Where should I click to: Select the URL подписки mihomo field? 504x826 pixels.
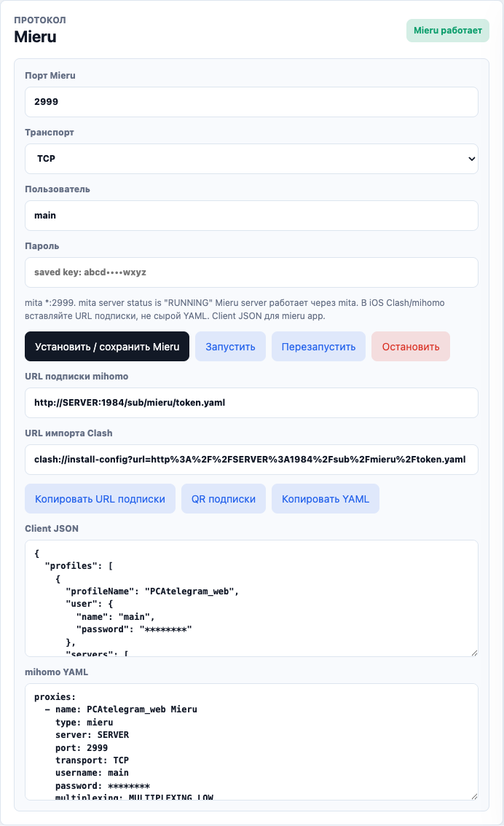tap(251, 403)
